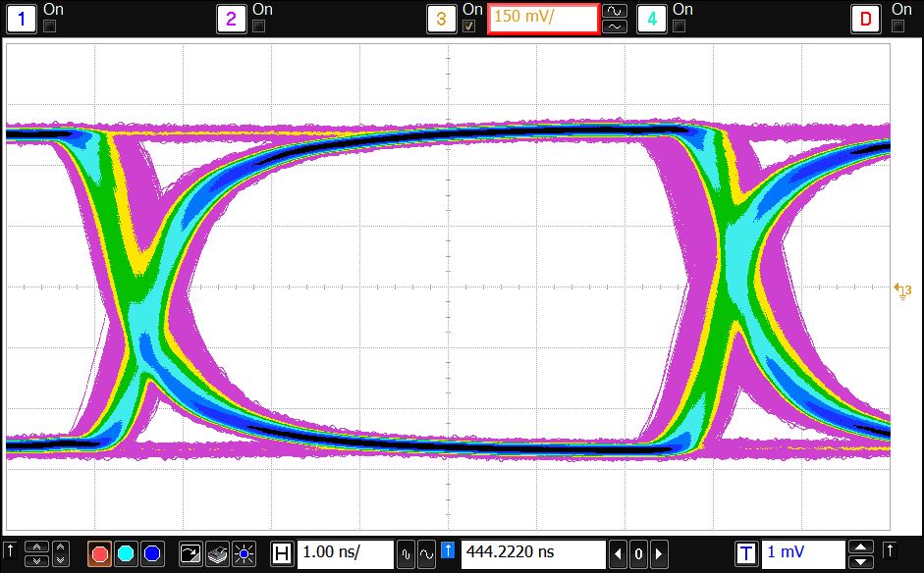Viewport: 924px width, 573px height.
Task: Select the Channel 4 button
Action: [x=651, y=18]
